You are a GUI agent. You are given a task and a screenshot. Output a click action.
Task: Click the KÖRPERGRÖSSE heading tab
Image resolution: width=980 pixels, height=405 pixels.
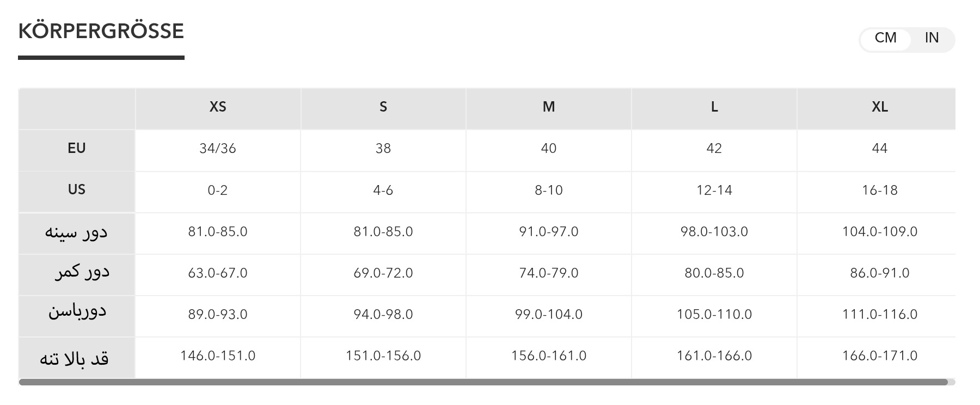tap(101, 32)
